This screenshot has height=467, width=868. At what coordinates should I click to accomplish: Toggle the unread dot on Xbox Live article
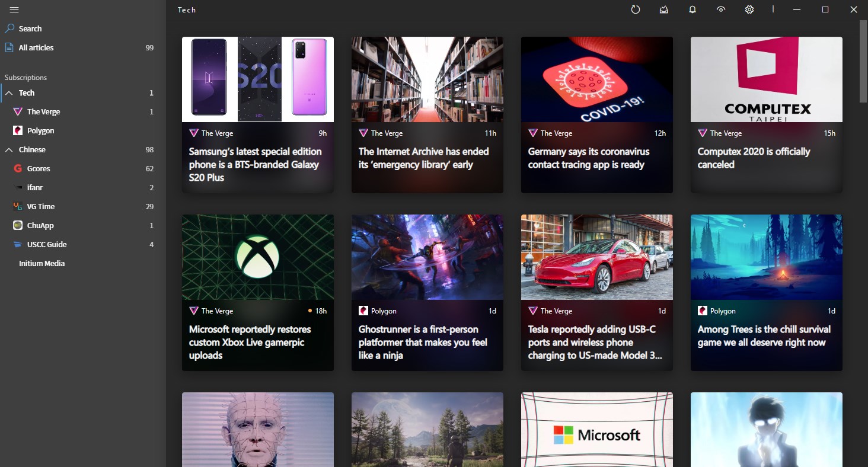click(x=310, y=310)
